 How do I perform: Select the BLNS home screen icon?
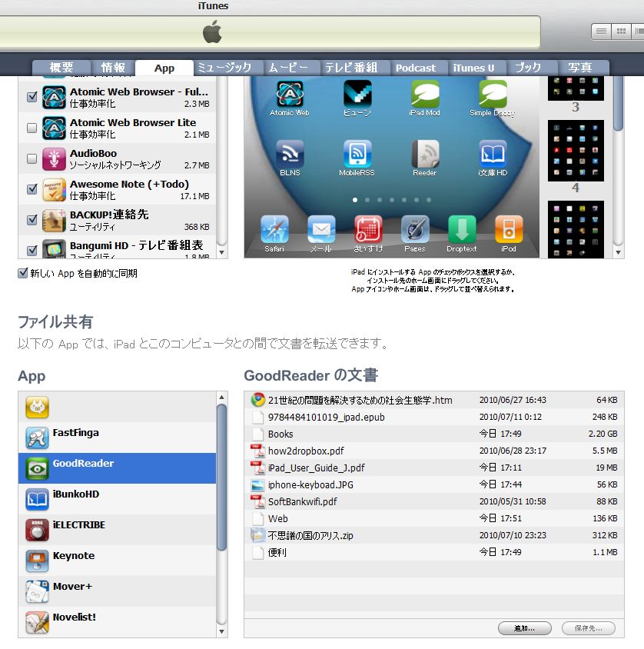click(290, 154)
